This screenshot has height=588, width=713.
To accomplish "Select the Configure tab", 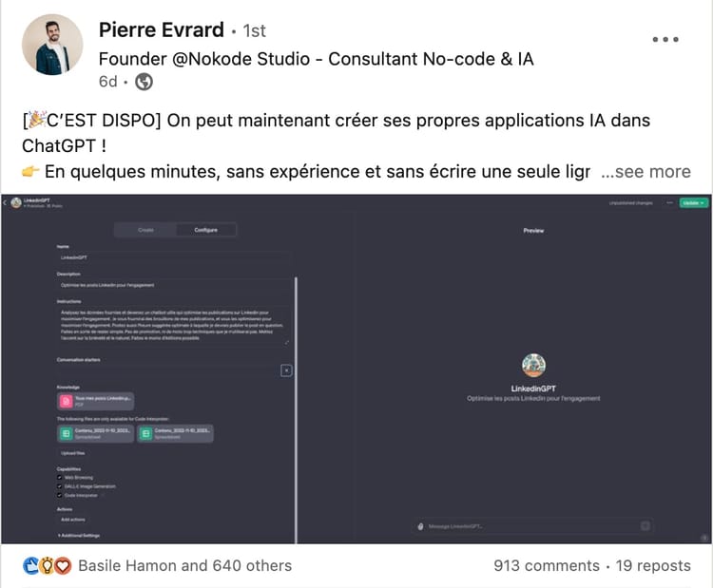I will tap(205, 230).
